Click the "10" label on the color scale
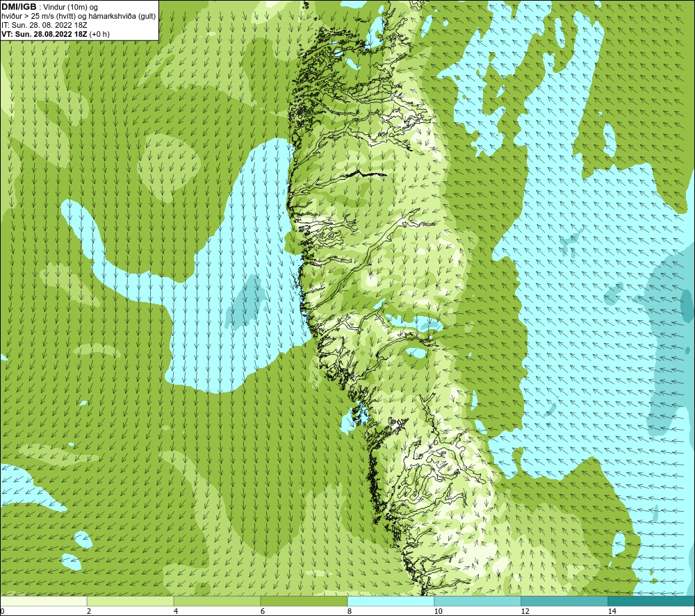 (x=438, y=611)
